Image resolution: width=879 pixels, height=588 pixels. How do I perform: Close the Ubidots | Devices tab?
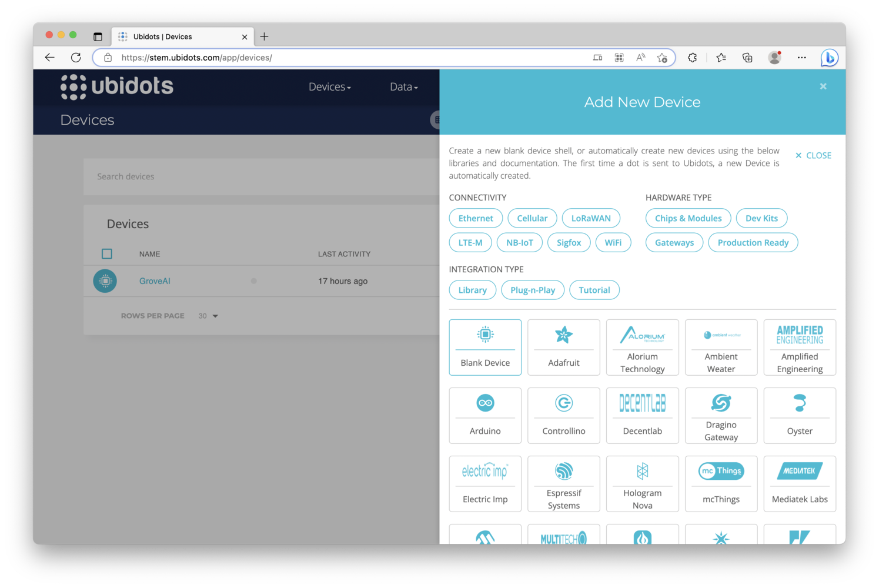(245, 36)
